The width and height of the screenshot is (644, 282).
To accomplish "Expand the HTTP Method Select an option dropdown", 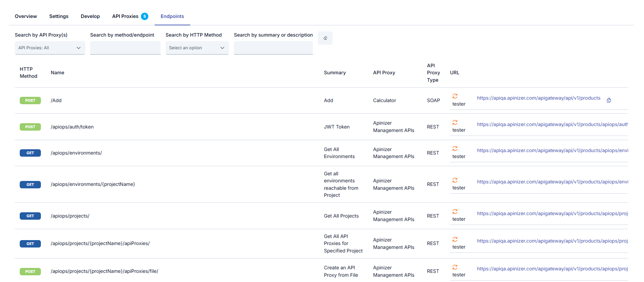I will point(197,48).
